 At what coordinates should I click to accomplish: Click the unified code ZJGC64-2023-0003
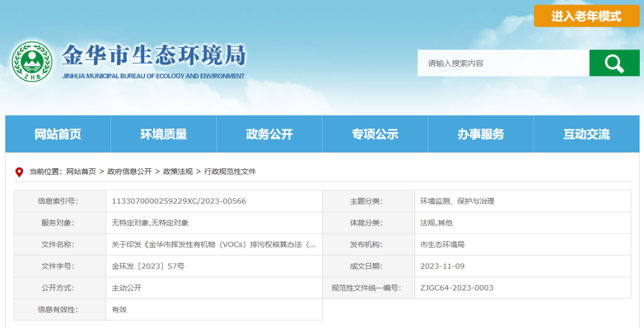(x=456, y=288)
